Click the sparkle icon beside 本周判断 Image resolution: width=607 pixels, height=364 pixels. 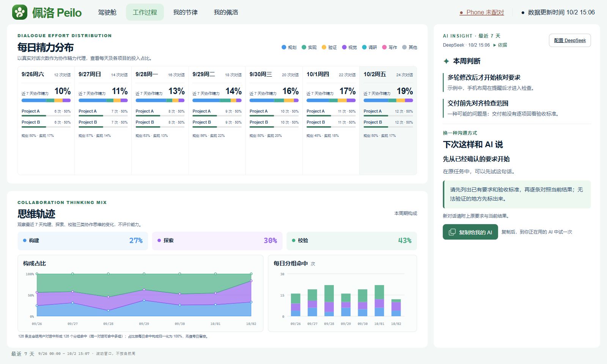447,61
